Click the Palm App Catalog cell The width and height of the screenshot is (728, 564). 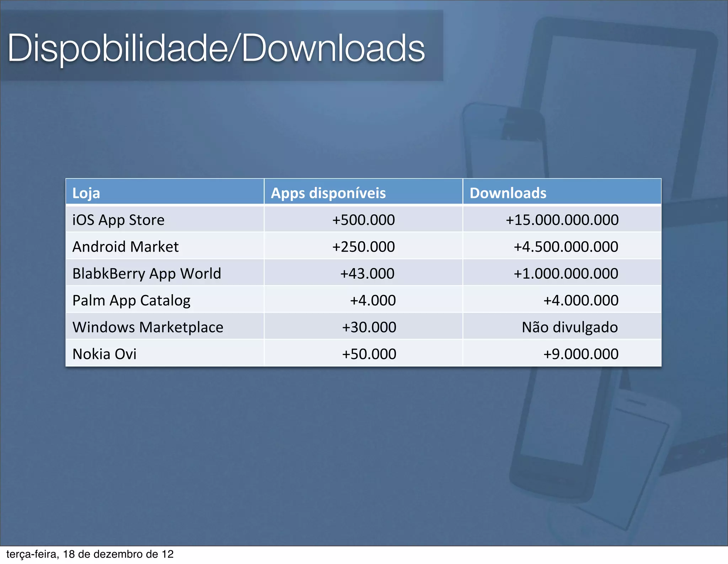pos(165,300)
